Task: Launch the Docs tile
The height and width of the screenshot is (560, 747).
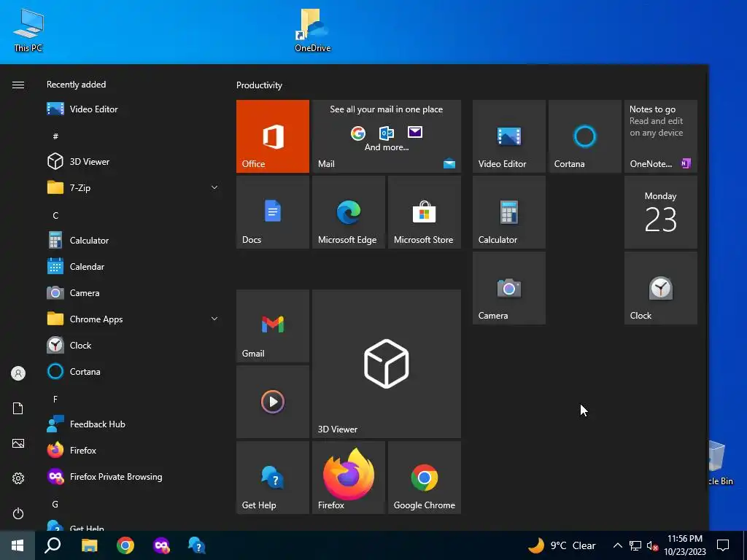Action: click(273, 212)
